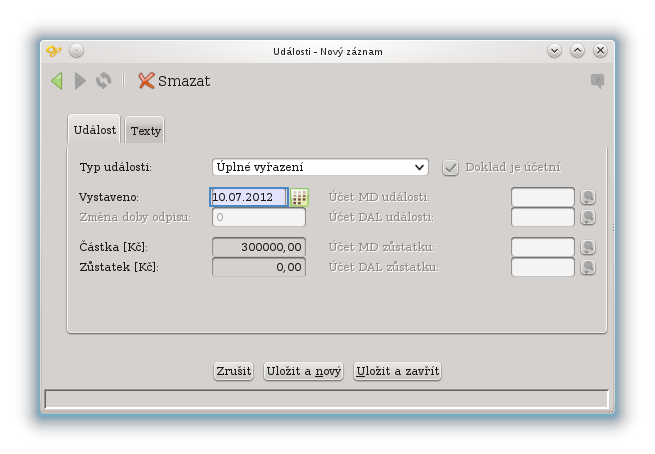Select the Událost tab
Viewport: 655px width, 454px height.
(x=95, y=130)
